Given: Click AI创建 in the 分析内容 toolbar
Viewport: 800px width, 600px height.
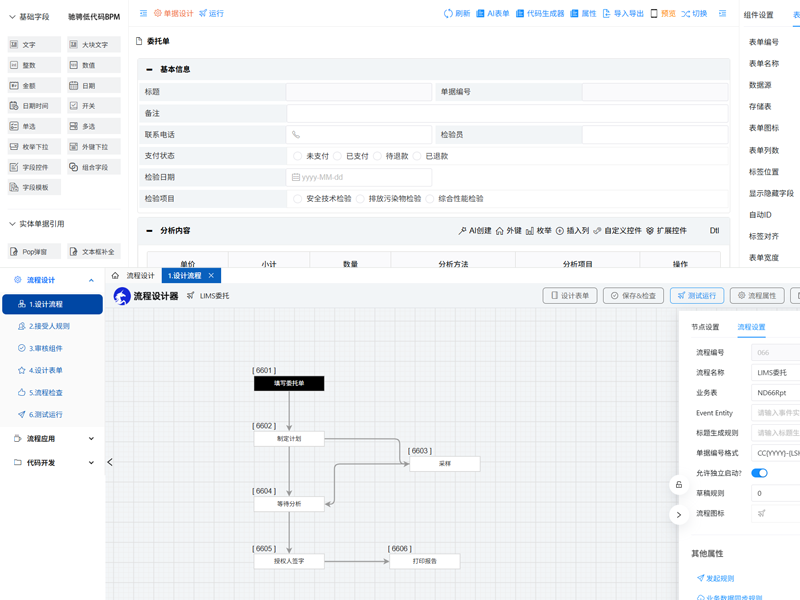Looking at the screenshot, I should coord(475,231).
